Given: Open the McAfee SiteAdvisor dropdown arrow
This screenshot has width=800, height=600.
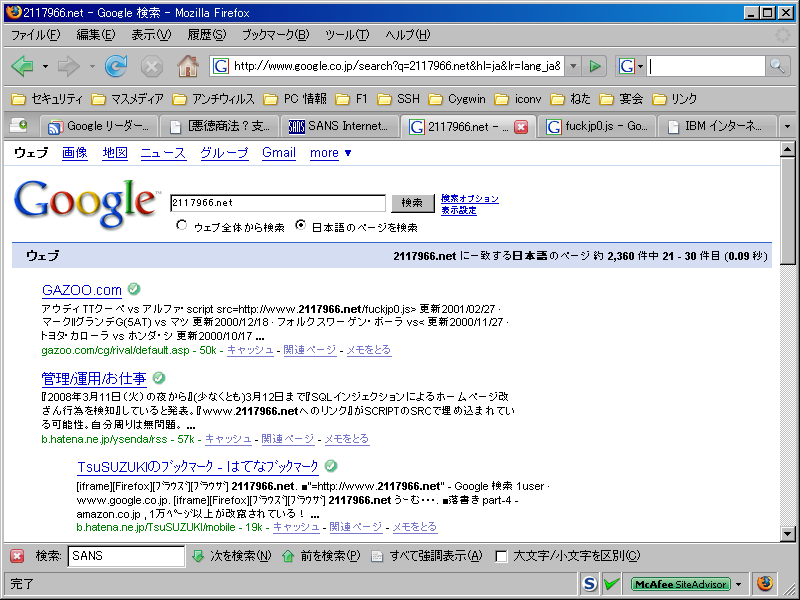Looking at the screenshot, I should click(x=738, y=584).
